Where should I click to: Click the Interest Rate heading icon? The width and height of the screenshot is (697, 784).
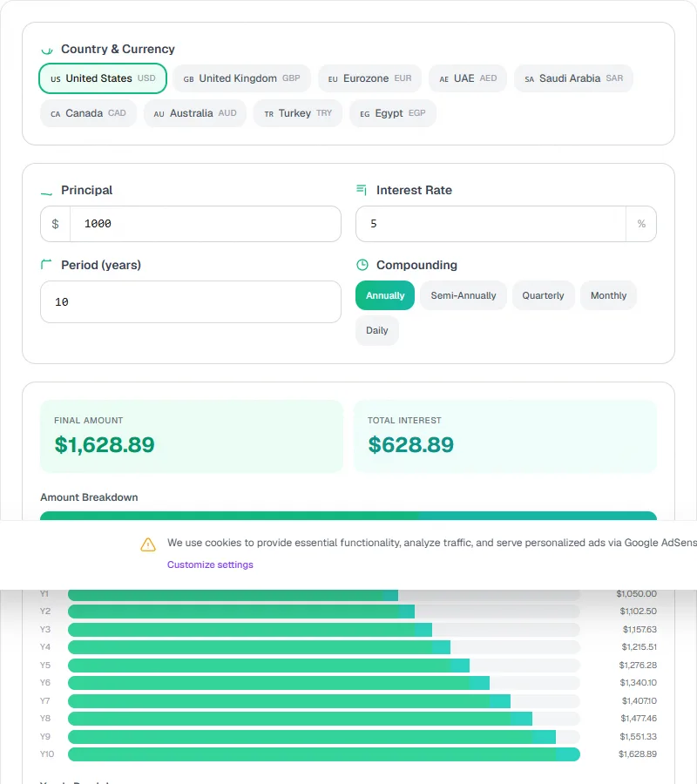362,190
